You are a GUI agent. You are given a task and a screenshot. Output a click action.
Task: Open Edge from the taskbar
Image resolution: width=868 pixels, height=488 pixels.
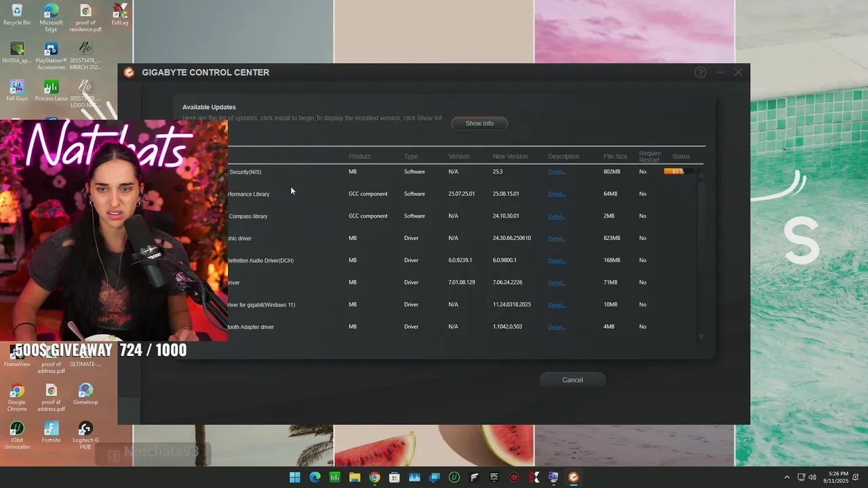point(315,477)
